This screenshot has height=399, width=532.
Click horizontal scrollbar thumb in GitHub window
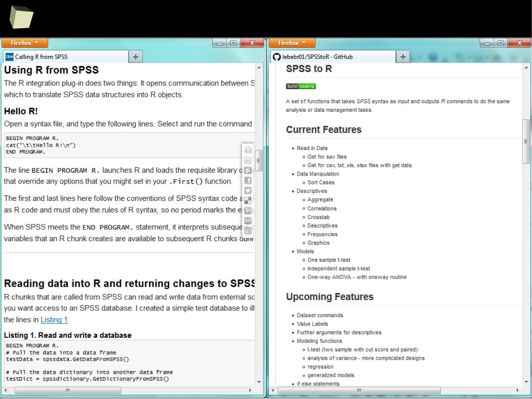click(x=359, y=390)
